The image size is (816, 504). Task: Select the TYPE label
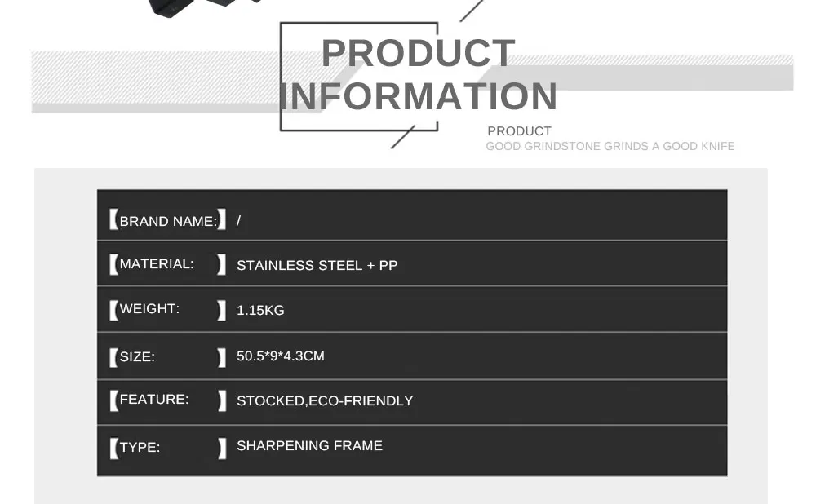click(140, 447)
